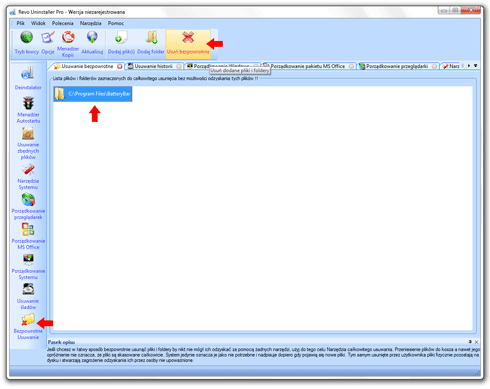The width and height of the screenshot is (490, 389).
Task: Open Menadżer Kopii backup manager
Action: click(x=68, y=44)
